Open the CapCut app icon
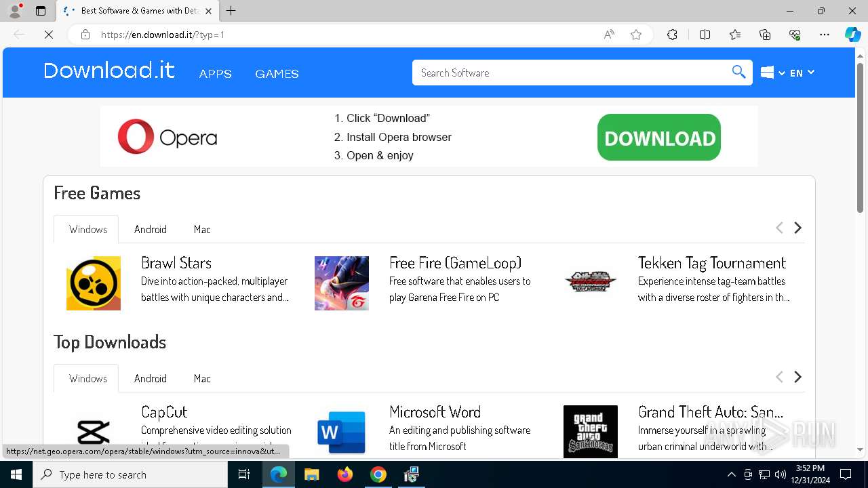868x488 pixels. 94,431
